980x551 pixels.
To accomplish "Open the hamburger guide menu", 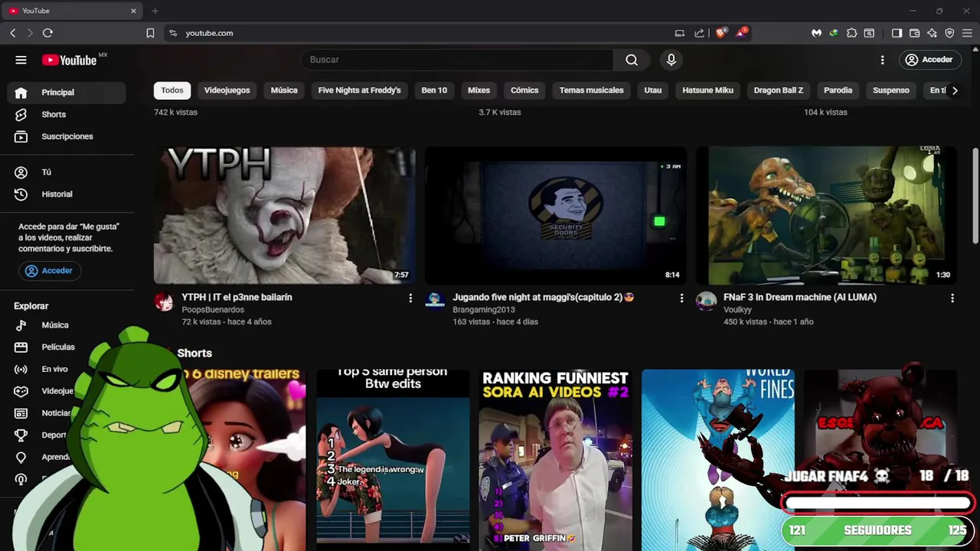I will pos(21,60).
